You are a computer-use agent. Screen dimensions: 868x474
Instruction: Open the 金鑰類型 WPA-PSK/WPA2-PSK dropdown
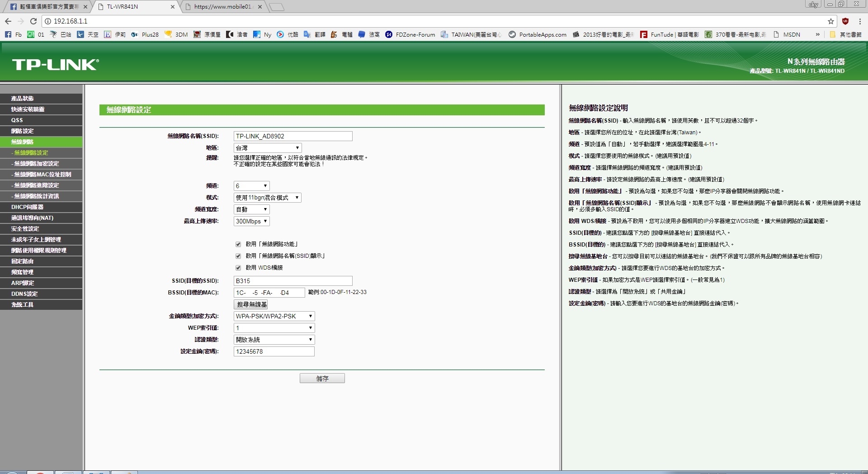point(274,316)
